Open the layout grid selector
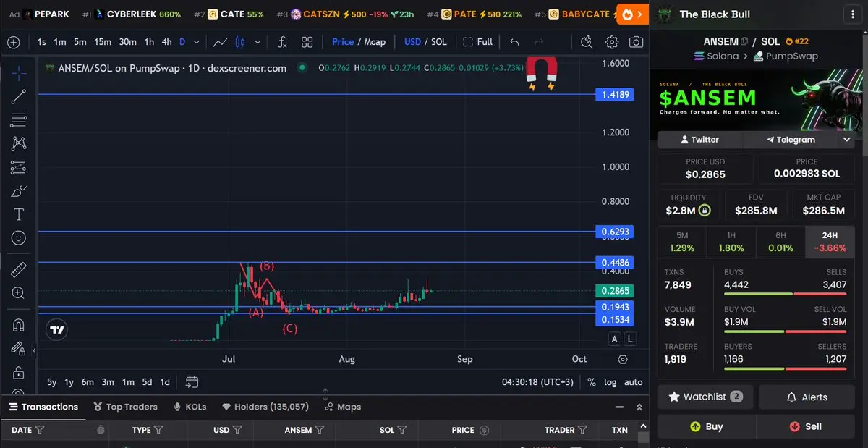868x448 pixels. tap(307, 42)
